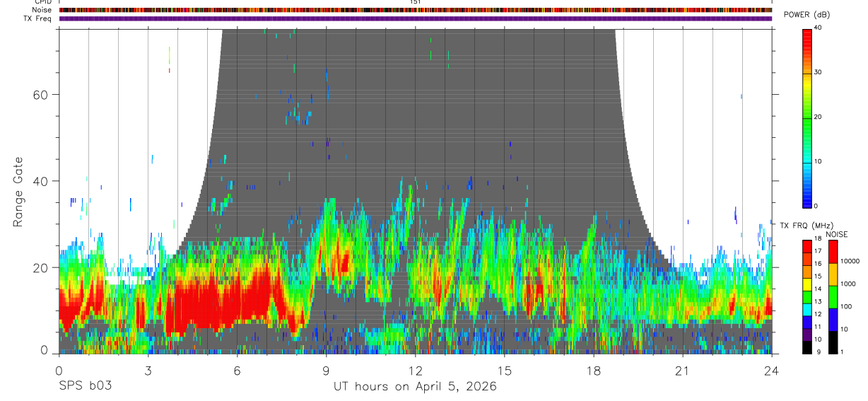
Task: Click the 12 tick on TX FRQ legend
Action: pos(818,314)
